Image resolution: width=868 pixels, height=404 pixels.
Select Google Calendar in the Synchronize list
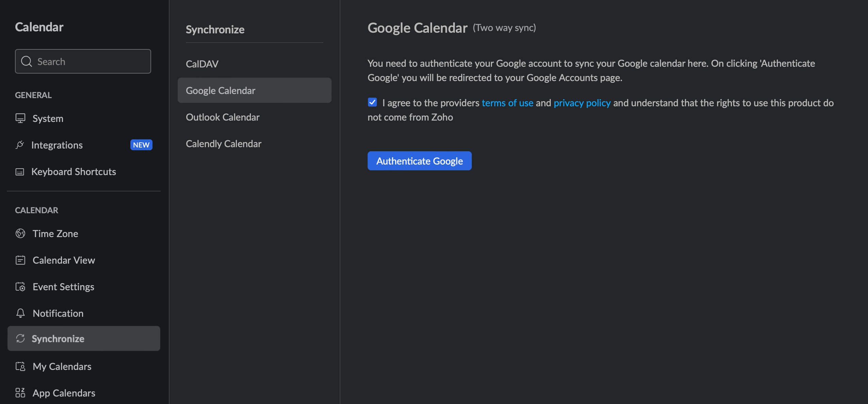221,90
